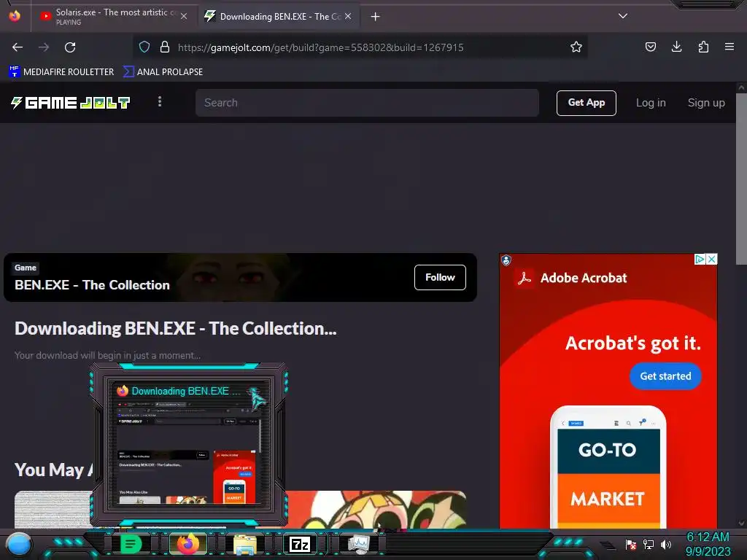
Task: Open the Game Jolt three-dot menu
Action: pyautogui.click(x=160, y=101)
